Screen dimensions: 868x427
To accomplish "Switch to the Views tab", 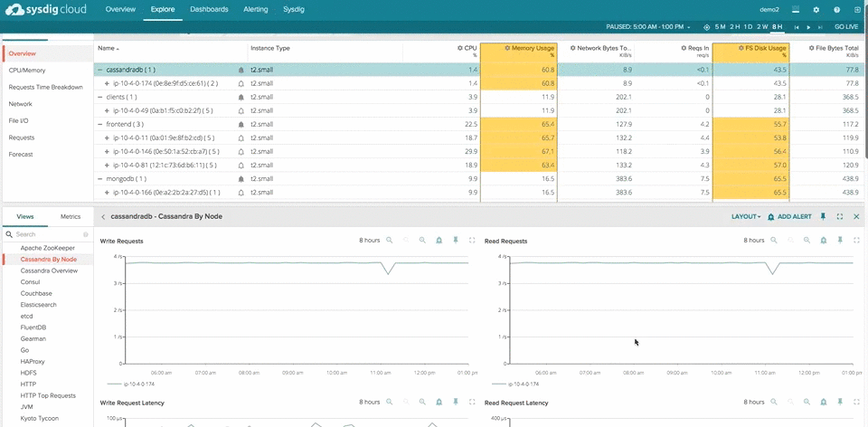I will coord(25,216).
